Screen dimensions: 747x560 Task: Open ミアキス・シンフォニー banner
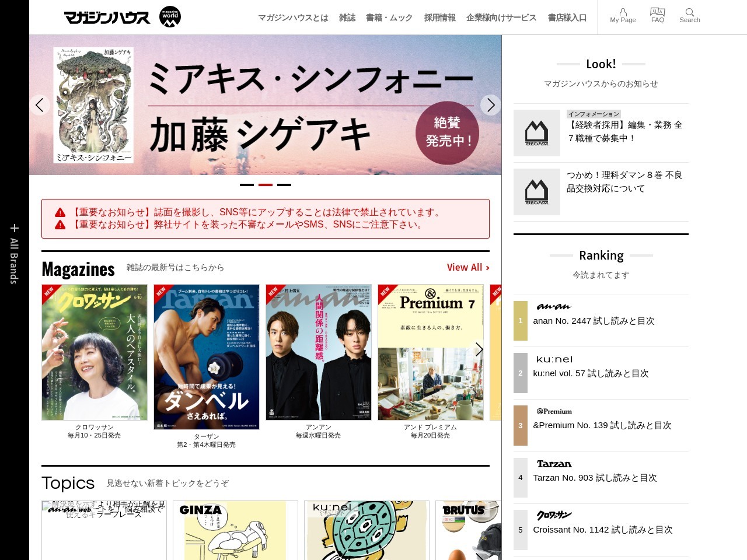(x=266, y=105)
